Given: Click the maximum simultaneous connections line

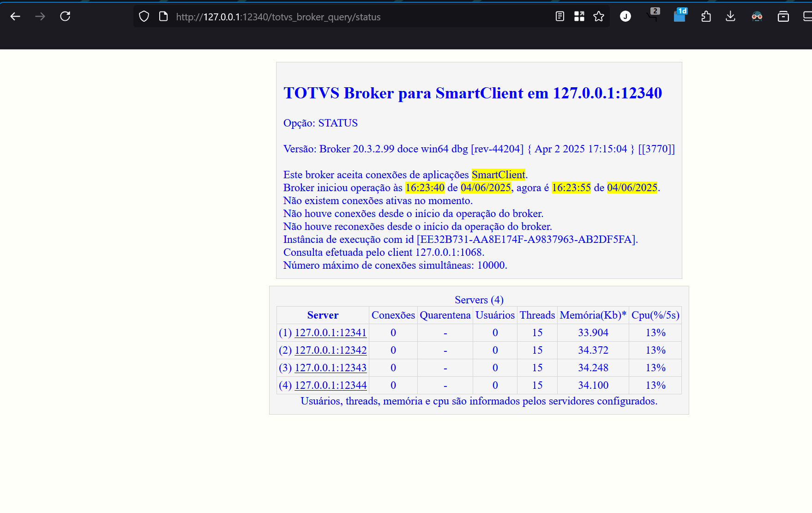Looking at the screenshot, I should pyautogui.click(x=395, y=265).
